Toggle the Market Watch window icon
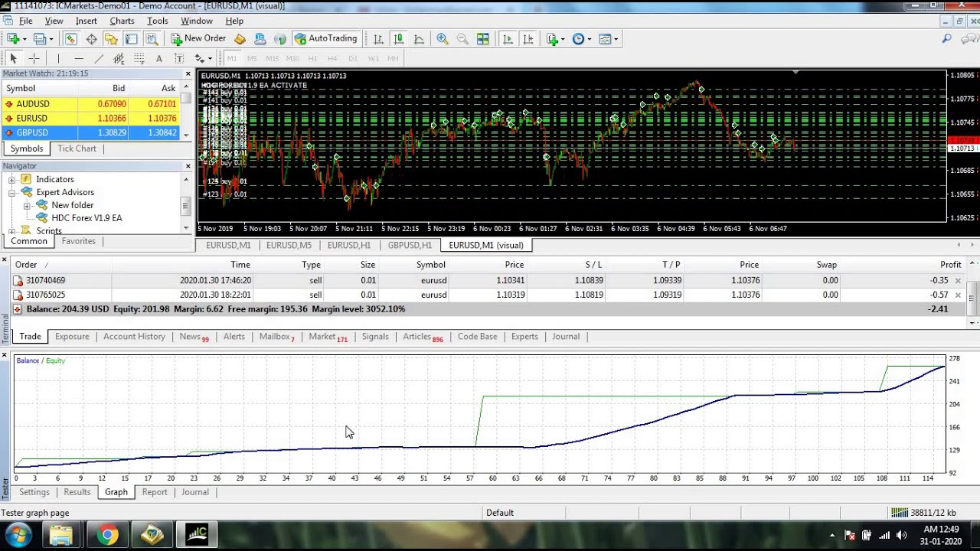Screen dimensions: 980x551 click(70, 39)
